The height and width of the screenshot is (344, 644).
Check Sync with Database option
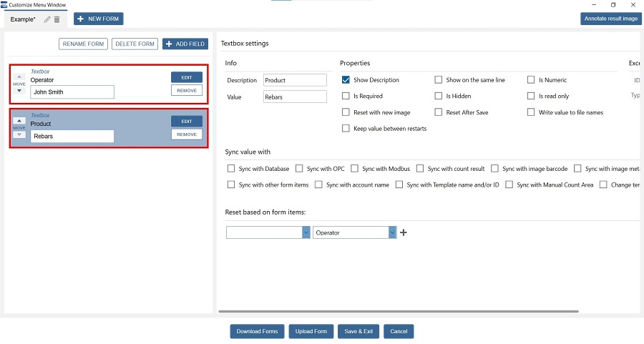click(x=231, y=169)
